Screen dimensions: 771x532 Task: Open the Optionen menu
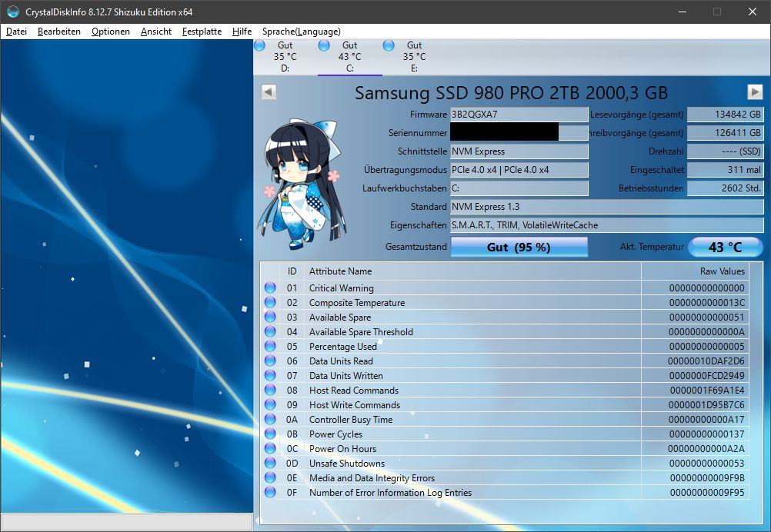pyautogui.click(x=111, y=32)
